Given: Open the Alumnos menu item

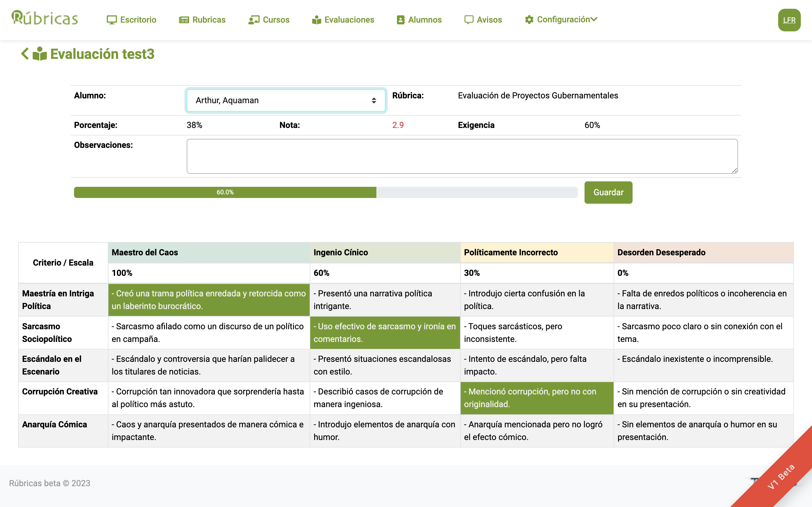Looking at the screenshot, I should (424, 20).
